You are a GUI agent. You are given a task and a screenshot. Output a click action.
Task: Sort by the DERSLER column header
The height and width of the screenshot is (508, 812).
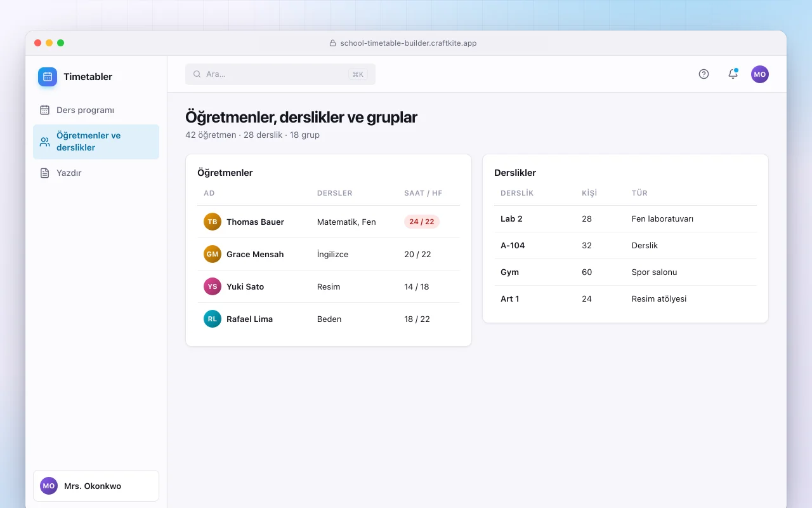334,193
